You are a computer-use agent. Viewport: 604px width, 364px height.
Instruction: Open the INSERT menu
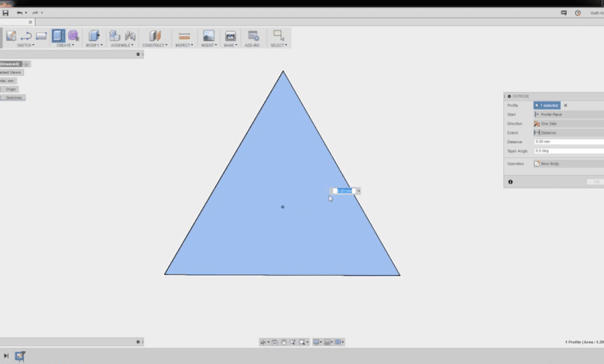(x=209, y=46)
